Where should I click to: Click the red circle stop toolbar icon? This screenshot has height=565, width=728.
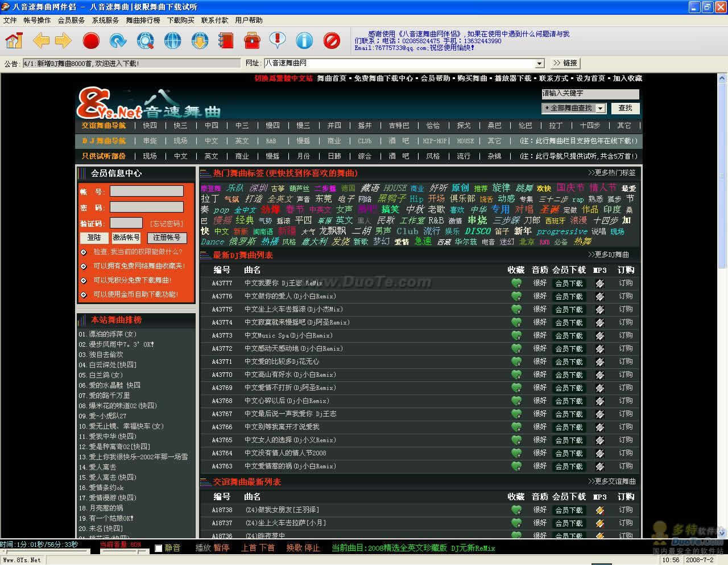[x=90, y=40]
